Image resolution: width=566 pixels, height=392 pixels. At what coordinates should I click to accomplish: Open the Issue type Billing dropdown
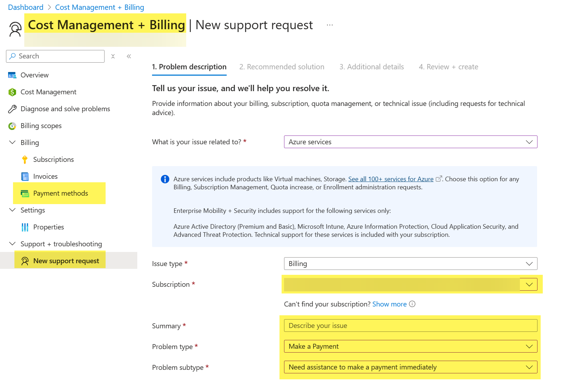pyautogui.click(x=410, y=264)
